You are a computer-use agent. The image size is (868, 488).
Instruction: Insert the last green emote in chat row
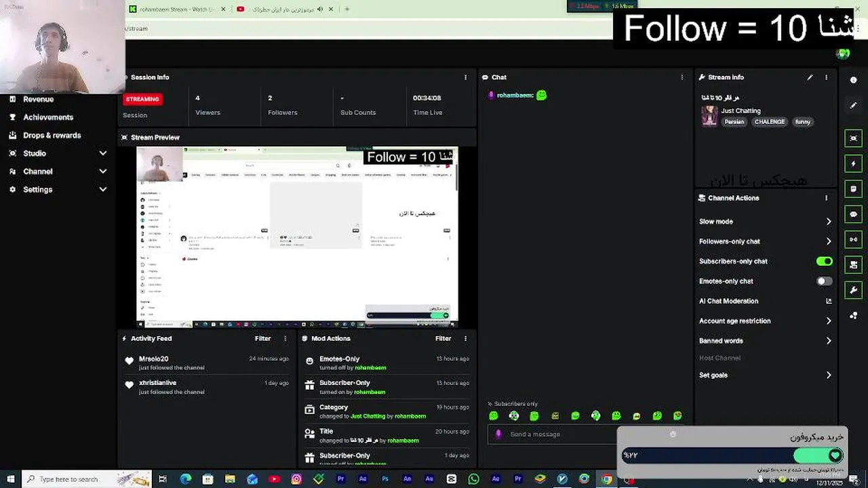677,415
